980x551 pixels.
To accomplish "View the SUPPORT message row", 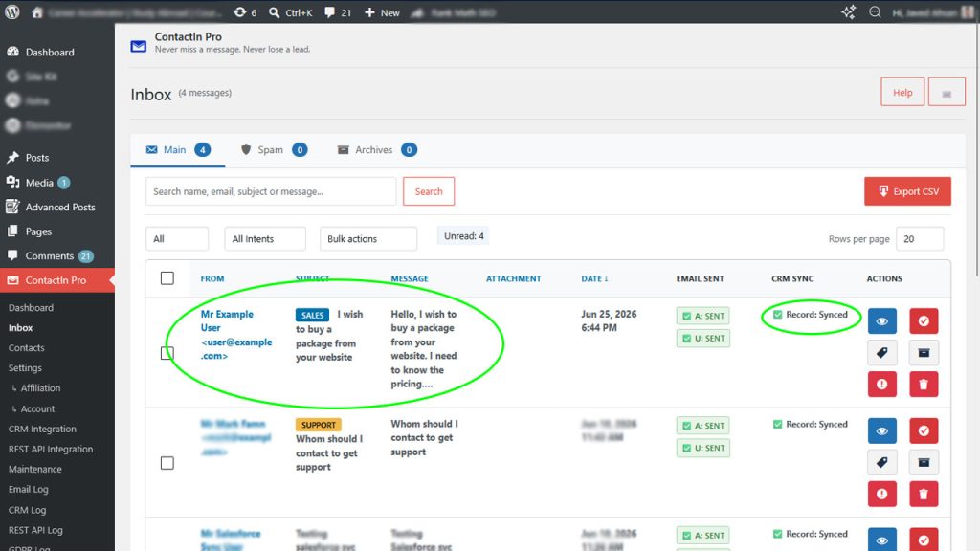I will coord(881,431).
